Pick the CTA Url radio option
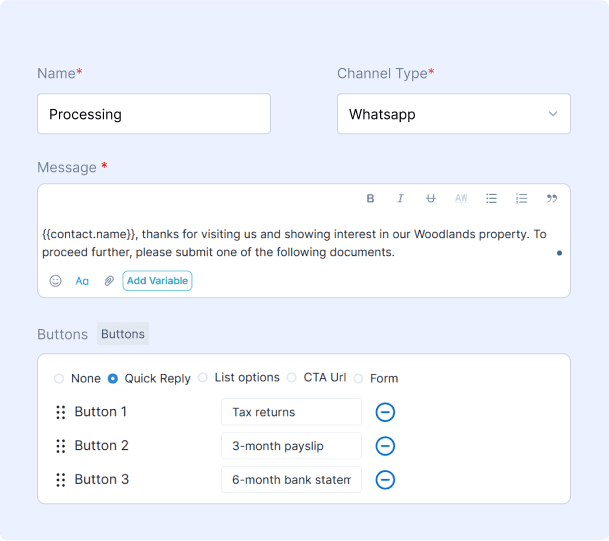 click(292, 378)
